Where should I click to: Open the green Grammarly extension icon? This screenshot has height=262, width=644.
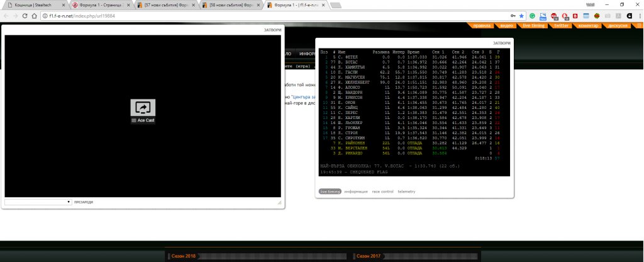click(x=532, y=16)
